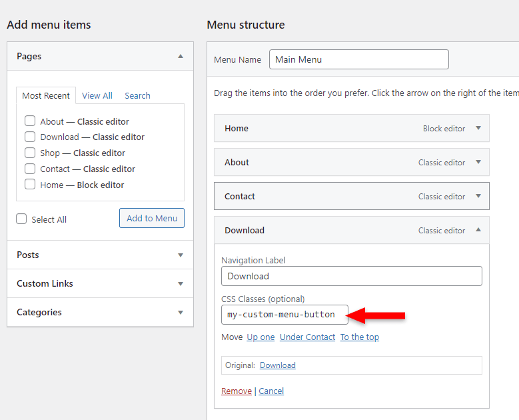Check the About — Classic editor page
Viewport: 519px width, 420px height.
coord(30,121)
